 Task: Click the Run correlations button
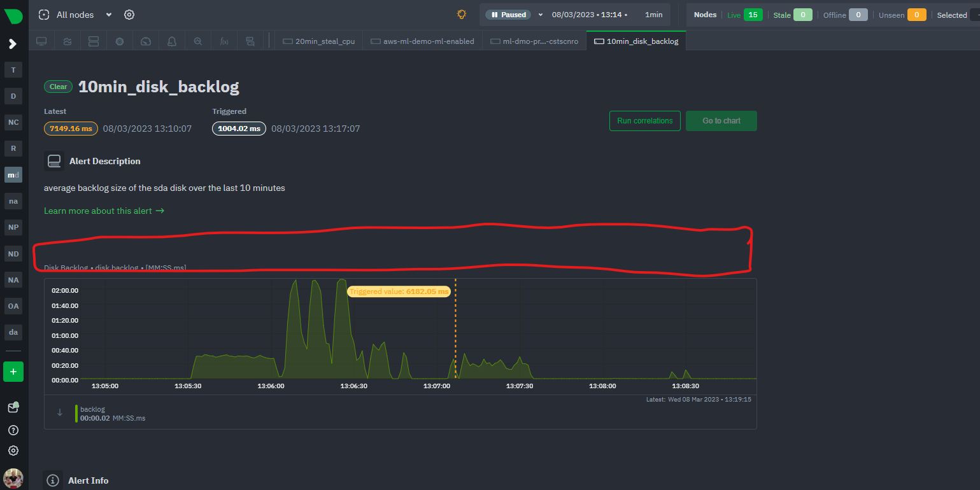click(x=644, y=120)
